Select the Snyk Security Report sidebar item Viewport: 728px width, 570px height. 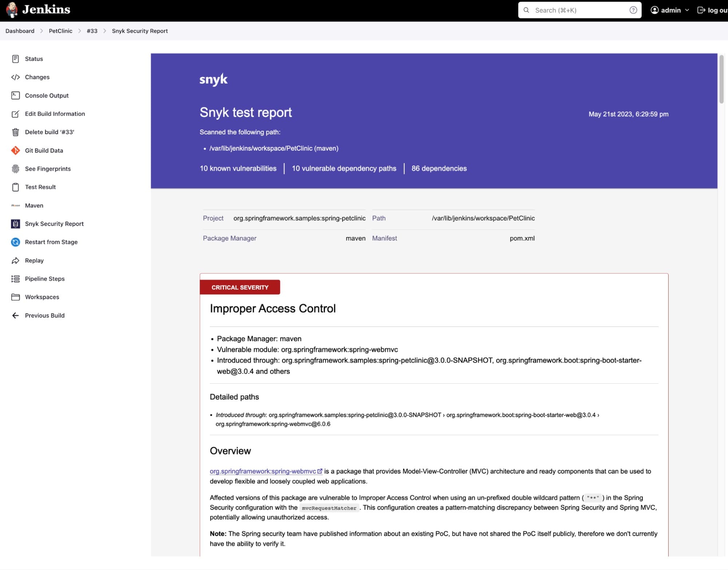54,223
